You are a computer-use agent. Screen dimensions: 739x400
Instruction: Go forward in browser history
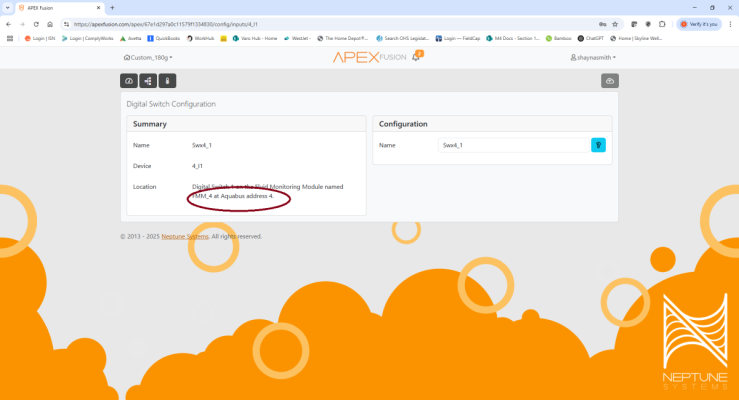(x=22, y=24)
